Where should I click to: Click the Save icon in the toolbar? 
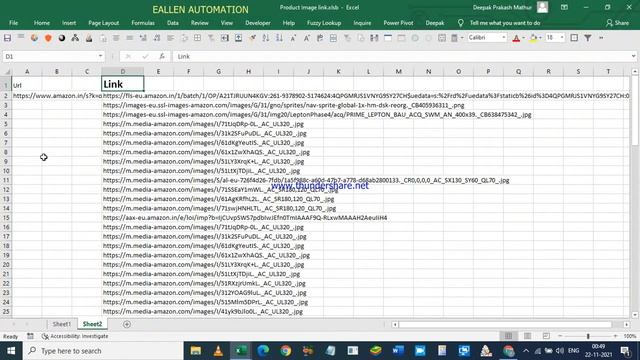7,38
